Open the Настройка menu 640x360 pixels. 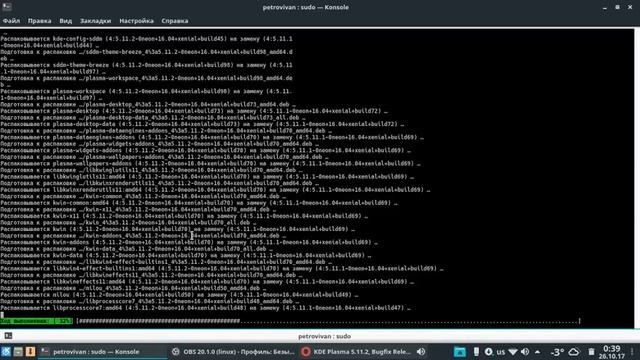136,21
